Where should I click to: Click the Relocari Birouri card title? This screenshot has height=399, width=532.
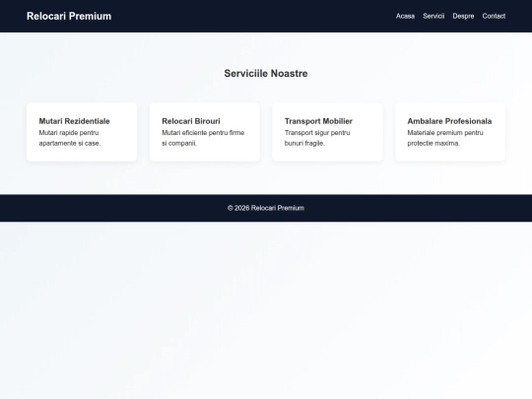pyautogui.click(x=191, y=121)
